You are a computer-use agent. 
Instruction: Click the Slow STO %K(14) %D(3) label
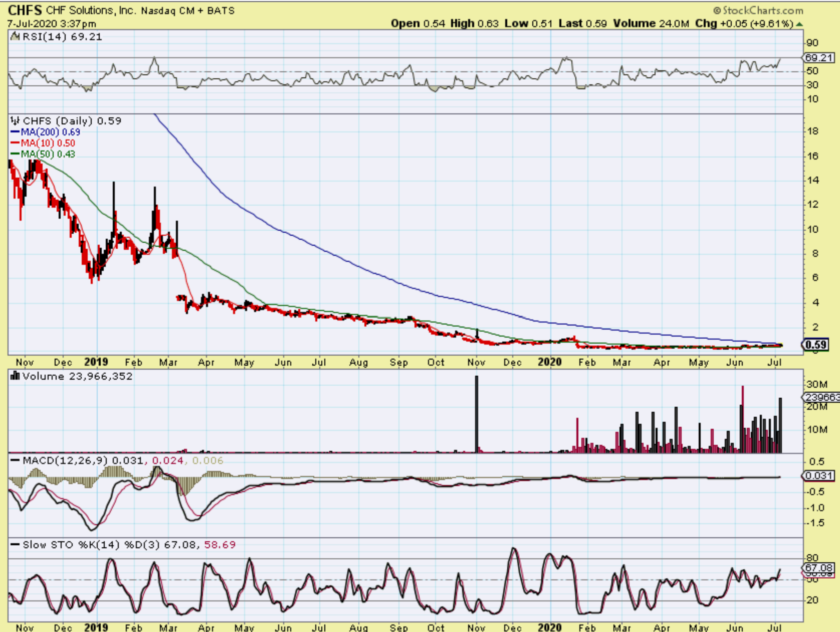click(x=92, y=545)
